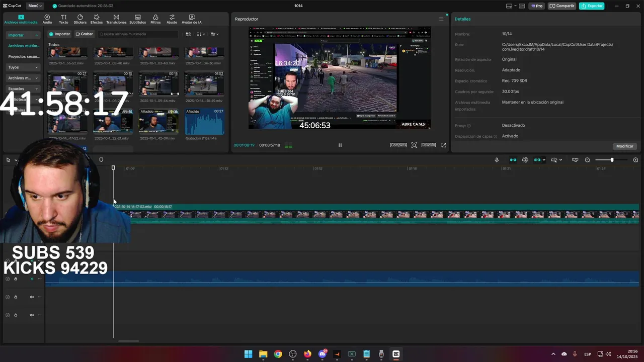Open keyboard shortcuts icon in title bar
644x362 pixels.
click(522, 6)
